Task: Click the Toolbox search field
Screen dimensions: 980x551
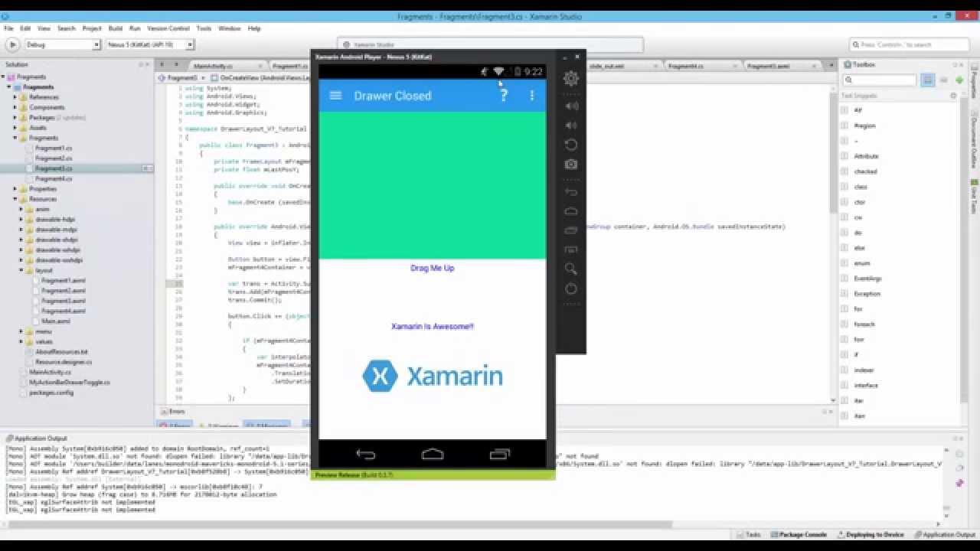Action: pyautogui.click(x=880, y=80)
